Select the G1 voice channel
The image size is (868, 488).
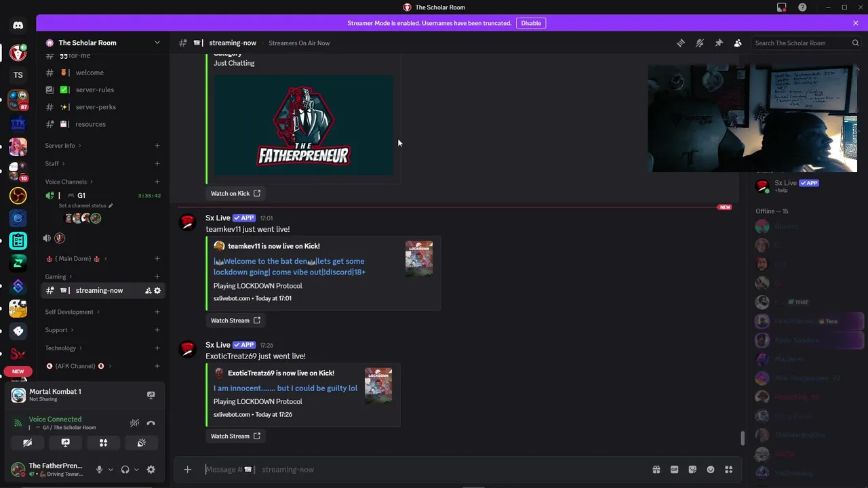click(x=102, y=195)
